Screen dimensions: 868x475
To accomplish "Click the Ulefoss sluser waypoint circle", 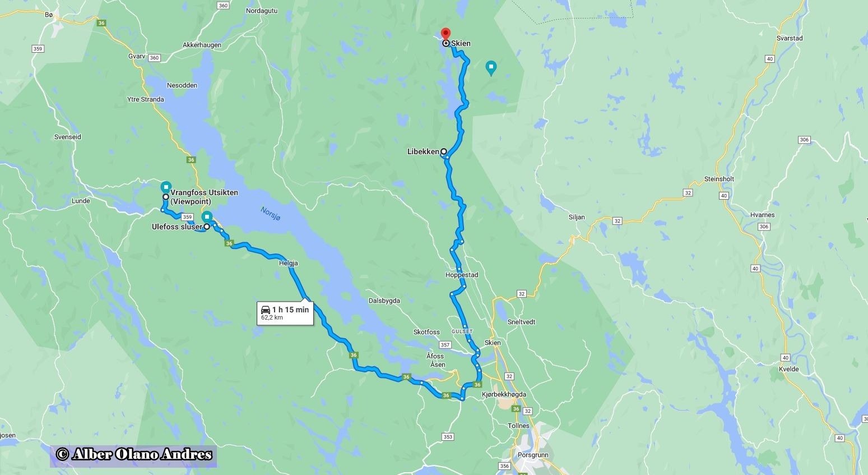I will pos(206,227).
